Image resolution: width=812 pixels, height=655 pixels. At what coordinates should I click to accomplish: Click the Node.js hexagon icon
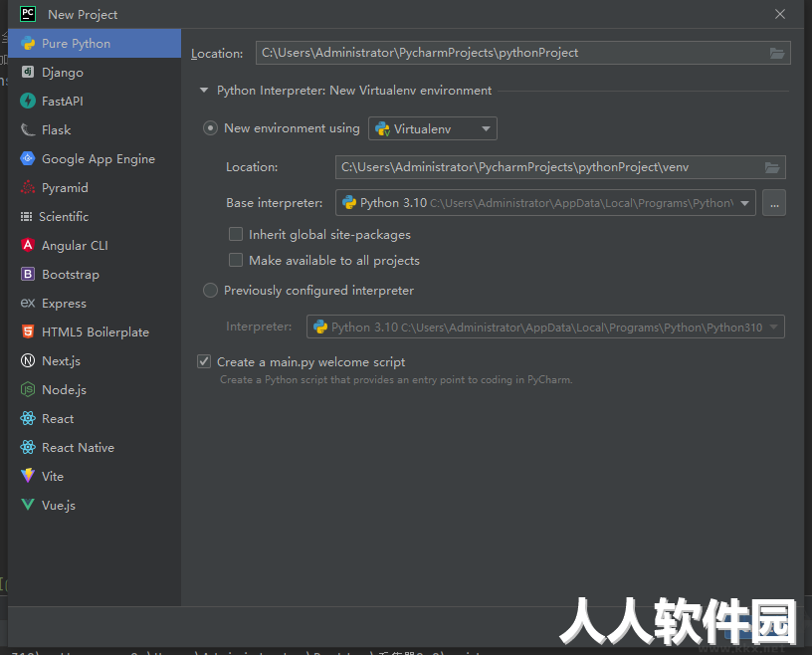pos(28,389)
